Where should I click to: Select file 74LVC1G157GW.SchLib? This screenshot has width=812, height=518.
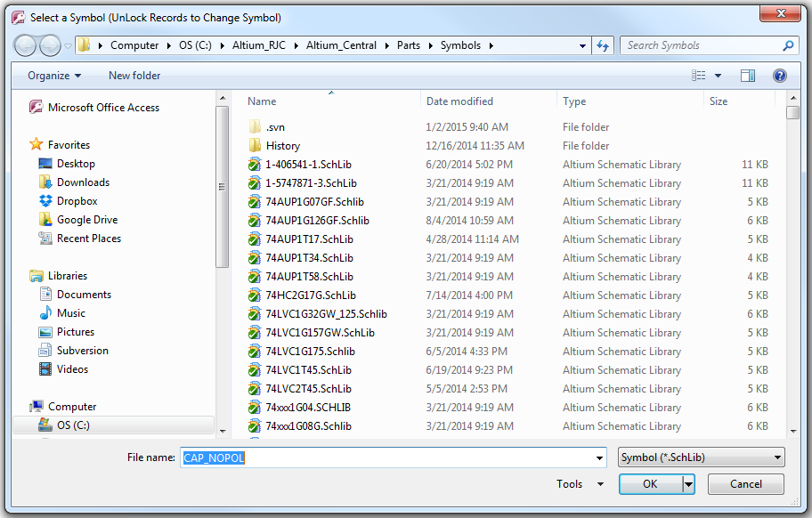click(x=320, y=332)
